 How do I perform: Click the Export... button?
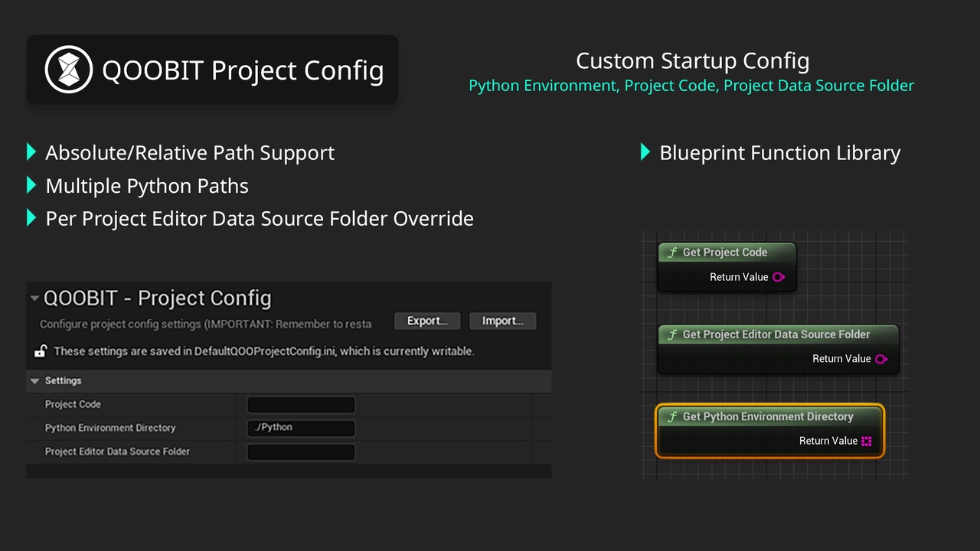point(427,321)
